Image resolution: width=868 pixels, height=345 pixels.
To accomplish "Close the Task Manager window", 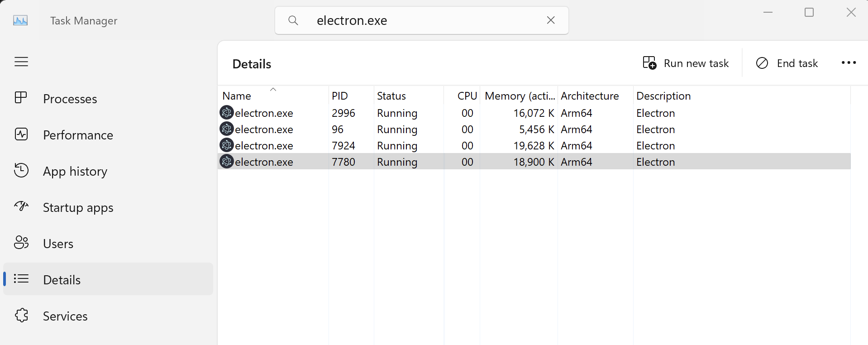I will (851, 12).
